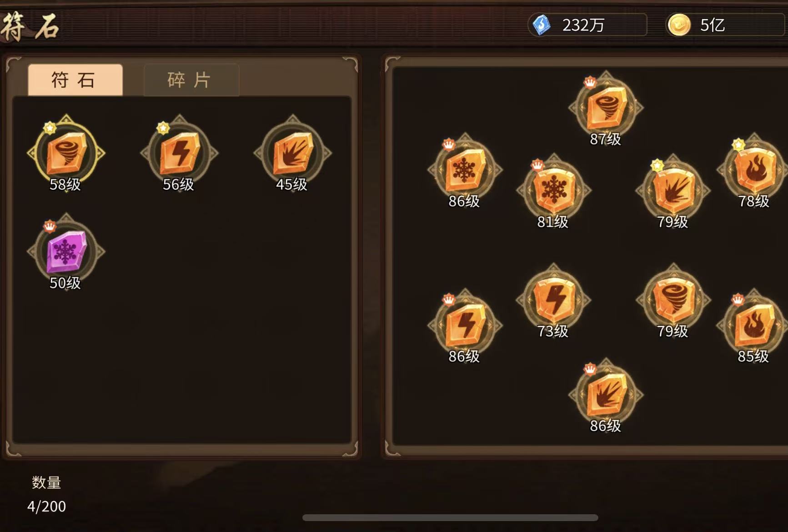Tap the blue gem currency 232万
788x532 pixels.
[587, 25]
